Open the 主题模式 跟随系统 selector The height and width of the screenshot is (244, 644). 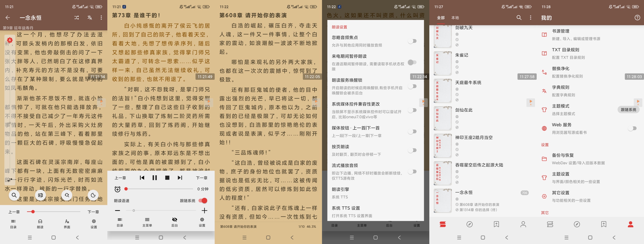629,109
